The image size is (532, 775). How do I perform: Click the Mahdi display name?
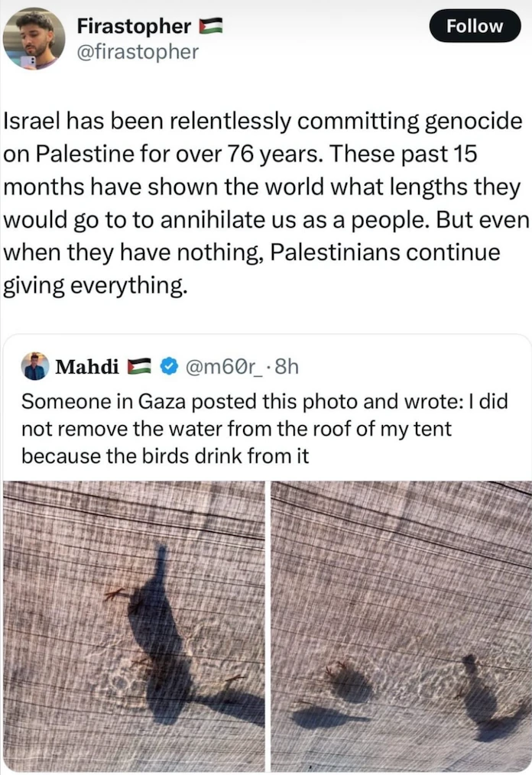[86, 367]
